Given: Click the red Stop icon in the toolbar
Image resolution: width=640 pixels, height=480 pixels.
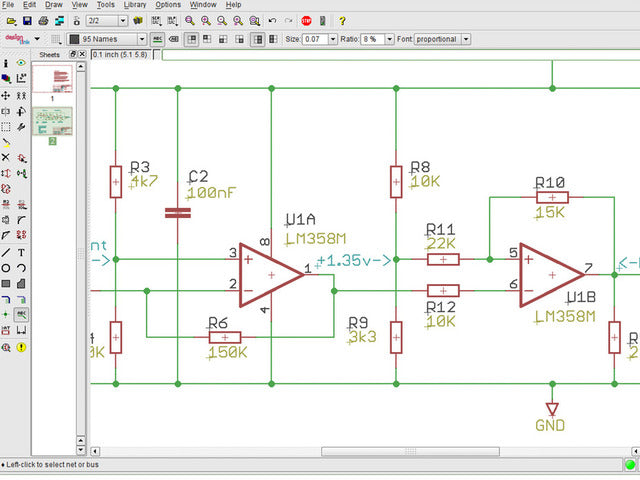Looking at the screenshot, I should click(x=306, y=20).
